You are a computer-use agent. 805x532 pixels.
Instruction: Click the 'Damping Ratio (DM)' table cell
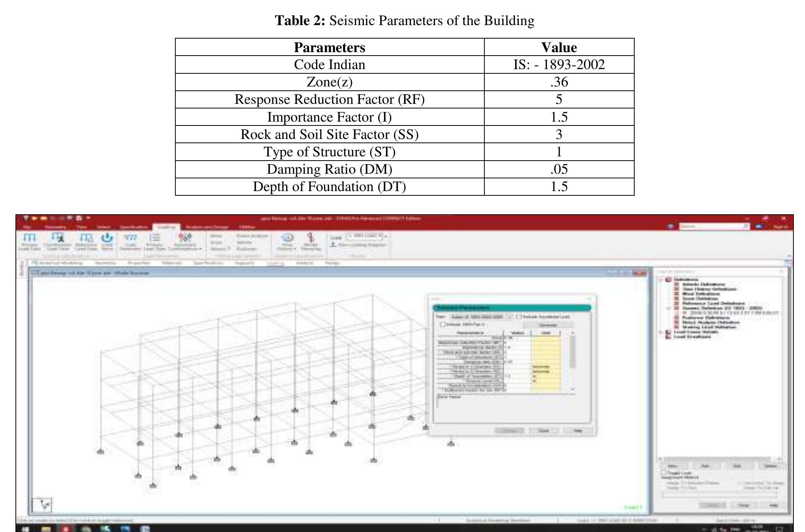coord(329,169)
